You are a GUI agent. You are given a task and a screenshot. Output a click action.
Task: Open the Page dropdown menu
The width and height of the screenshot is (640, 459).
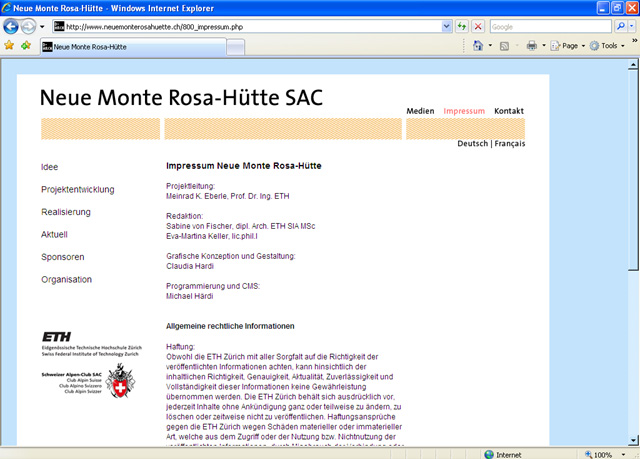coord(568,46)
